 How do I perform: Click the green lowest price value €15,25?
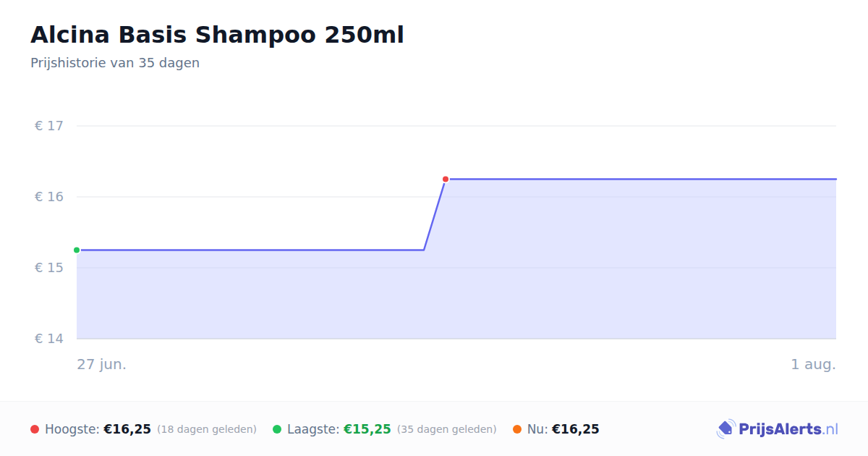coord(367,429)
